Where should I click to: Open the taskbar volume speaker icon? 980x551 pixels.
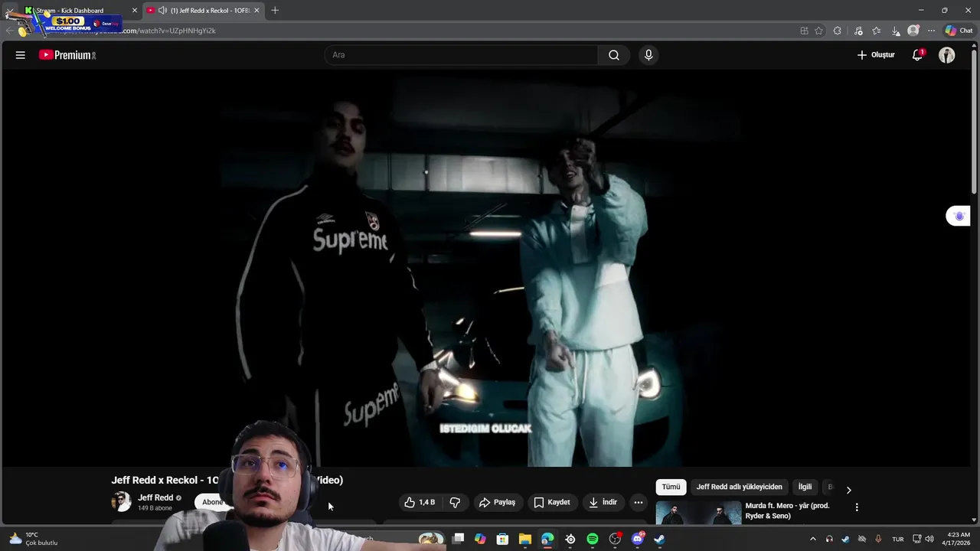(x=929, y=540)
